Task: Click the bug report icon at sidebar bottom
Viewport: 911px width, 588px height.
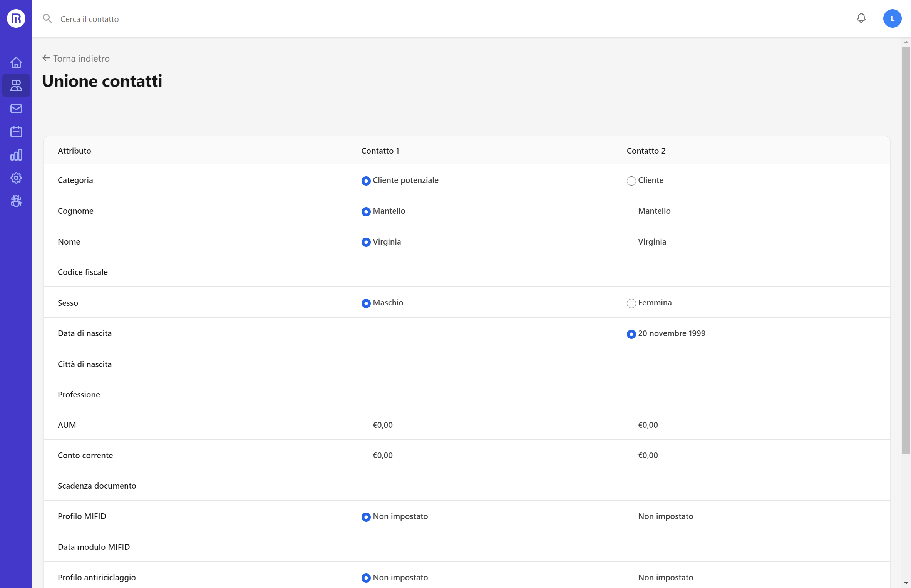Action: (x=16, y=201)
